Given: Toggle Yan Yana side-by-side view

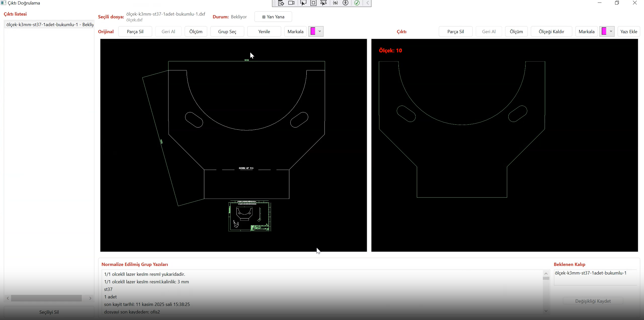Looking at the screenshot, I should (x=273, y=17).
